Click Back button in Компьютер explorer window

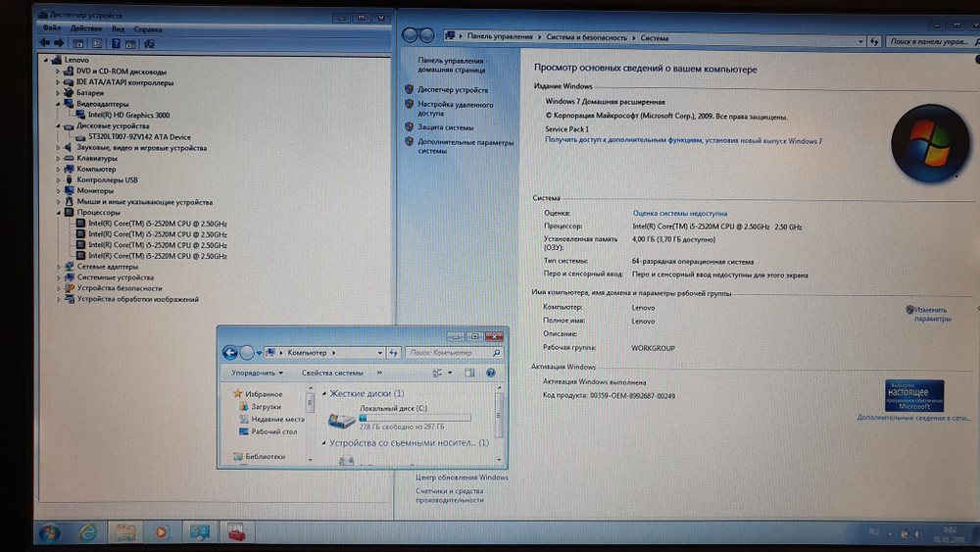pos(229,353)
